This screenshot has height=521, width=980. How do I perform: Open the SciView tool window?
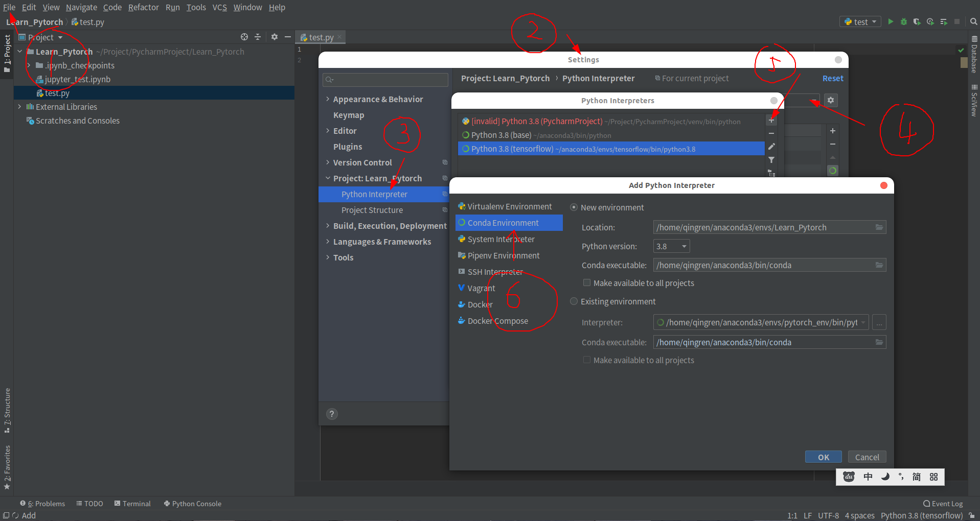pos(974,100)
